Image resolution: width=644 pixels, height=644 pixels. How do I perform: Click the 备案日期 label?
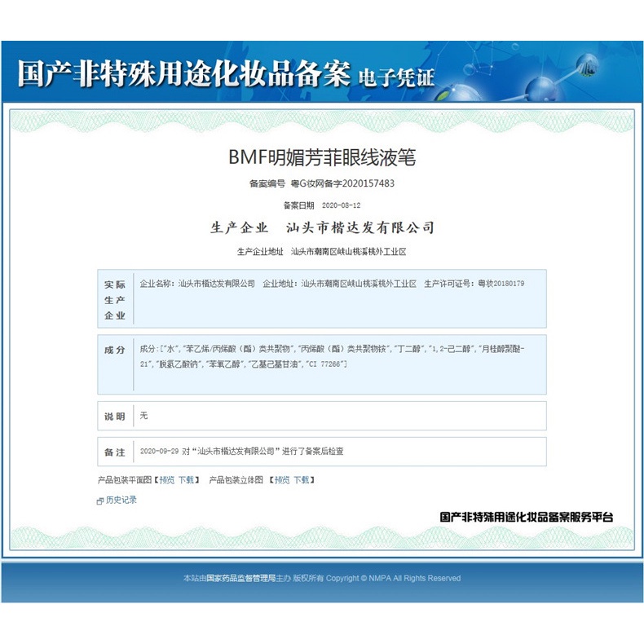click(x=298, y=205)
